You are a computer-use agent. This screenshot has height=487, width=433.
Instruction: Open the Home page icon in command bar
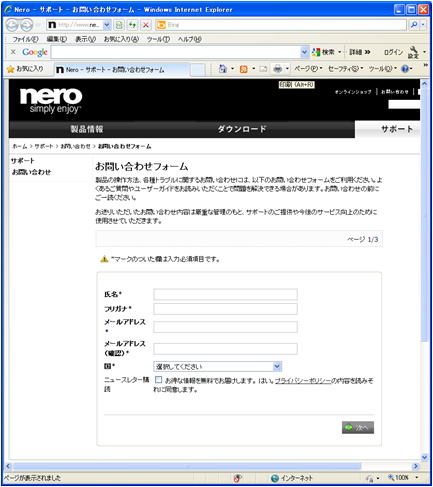(222, 69)
